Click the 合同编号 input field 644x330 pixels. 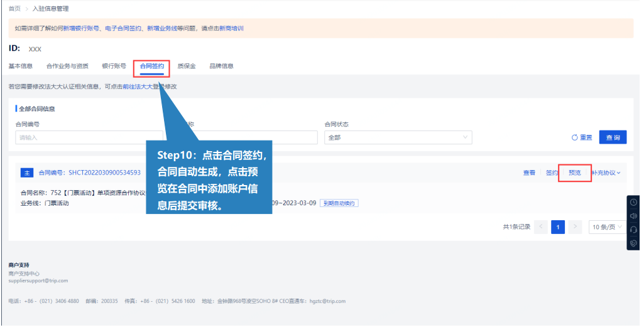(x=89, y=137)
